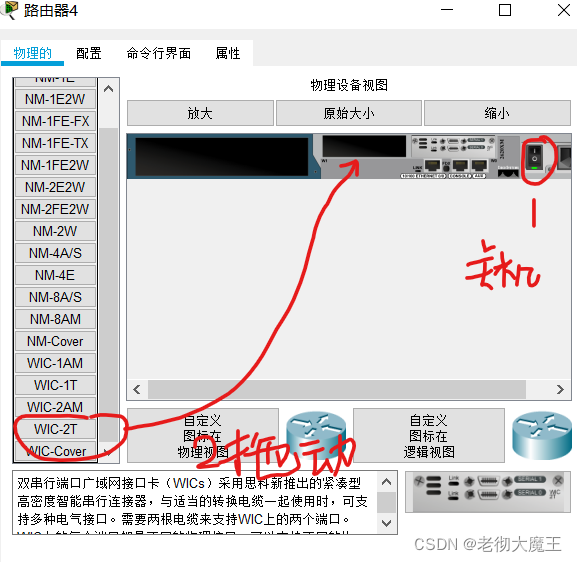Select the NM-1FE-FX module
The image size is (577, 562).
(x=55, y=121)
